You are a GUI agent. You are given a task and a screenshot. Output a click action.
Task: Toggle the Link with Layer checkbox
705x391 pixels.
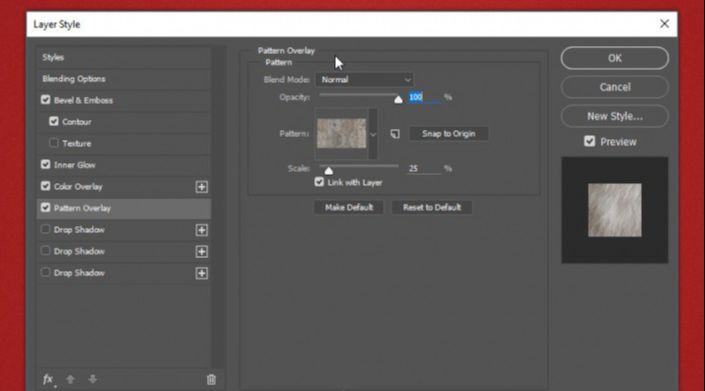pyautogui.click(x=319, y=182)
